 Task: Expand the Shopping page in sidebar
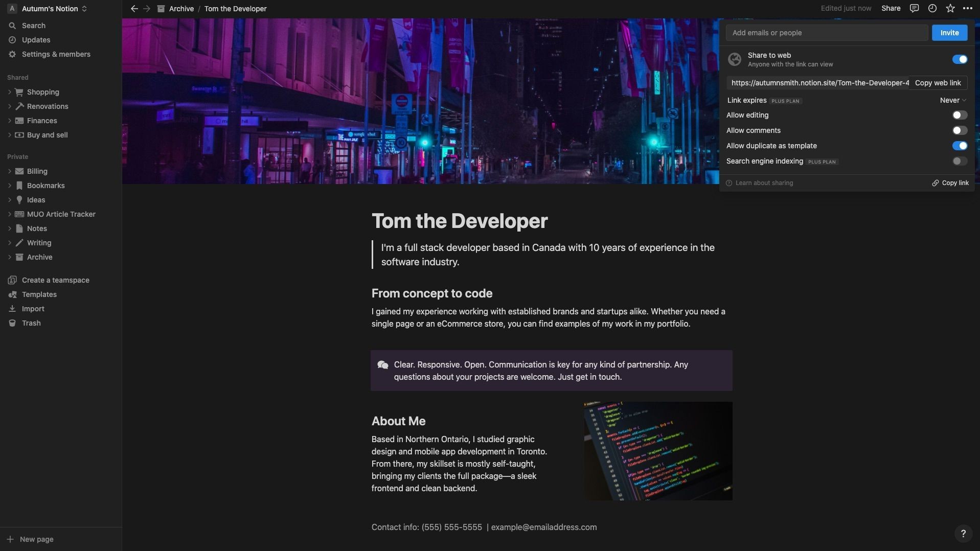[x=10, y=92]
